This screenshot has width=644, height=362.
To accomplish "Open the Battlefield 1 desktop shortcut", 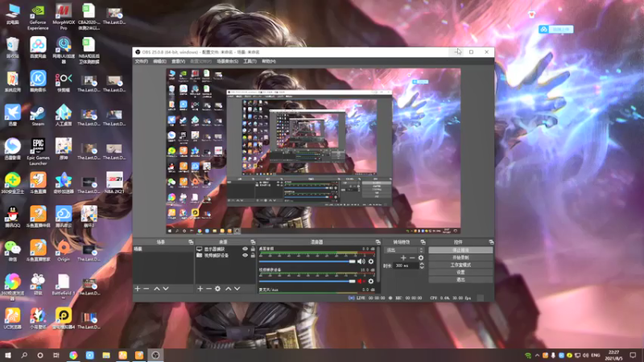I will (x=64, y=286).
